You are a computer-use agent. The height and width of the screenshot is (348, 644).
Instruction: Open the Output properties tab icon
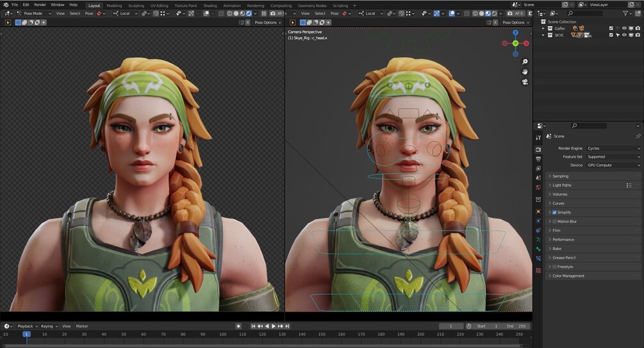click(x=538, y=158)
